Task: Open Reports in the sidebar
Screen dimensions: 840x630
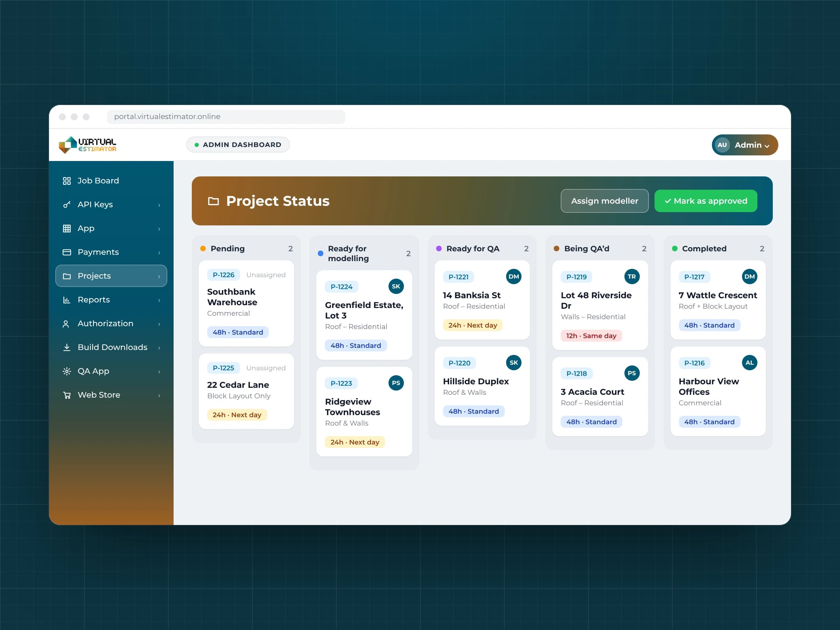Action: pos(111,300)
